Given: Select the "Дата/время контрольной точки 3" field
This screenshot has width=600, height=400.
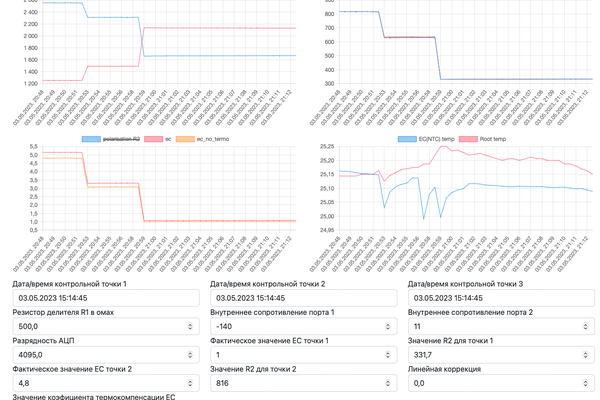Looking at the screenshot, I should (x=498, y=298).
